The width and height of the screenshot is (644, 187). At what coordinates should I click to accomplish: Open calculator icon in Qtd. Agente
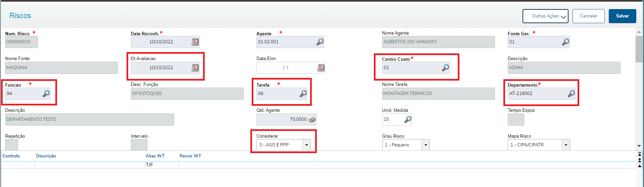312,120
